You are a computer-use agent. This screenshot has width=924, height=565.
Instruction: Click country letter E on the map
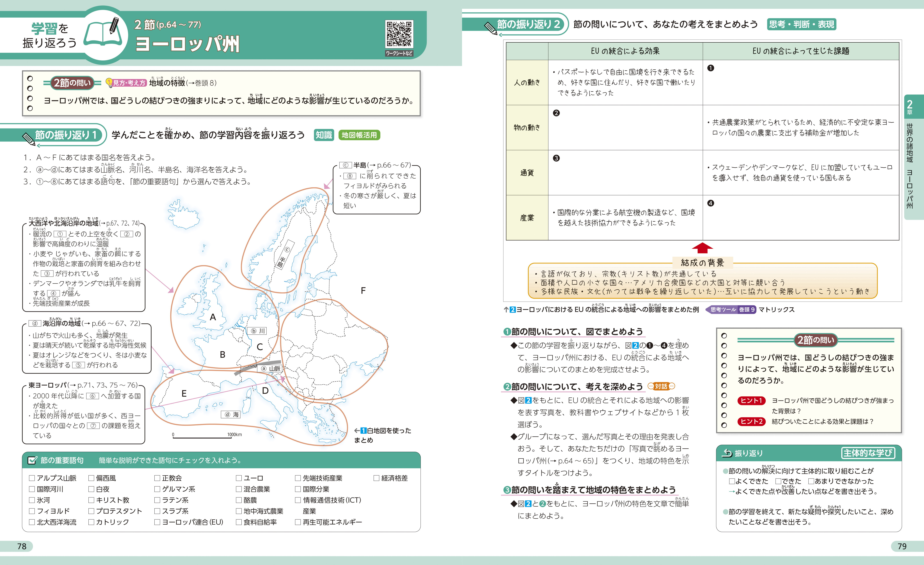pyautogui.click(x=184, y=393)
